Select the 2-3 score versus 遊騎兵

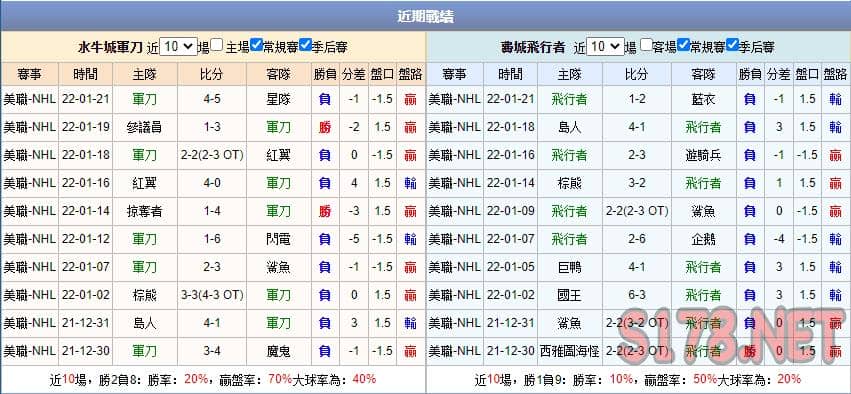tap(637, 155)
